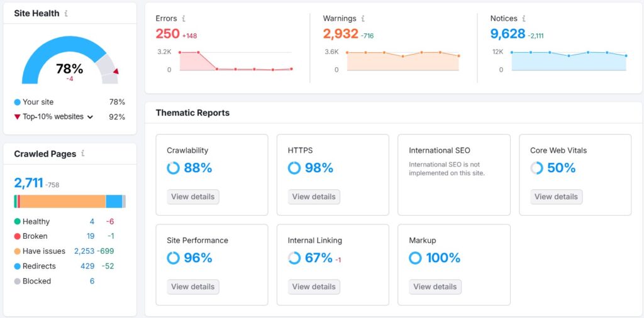Open HTTPS View details
This screenshot has height=318, width=644.
314,197
